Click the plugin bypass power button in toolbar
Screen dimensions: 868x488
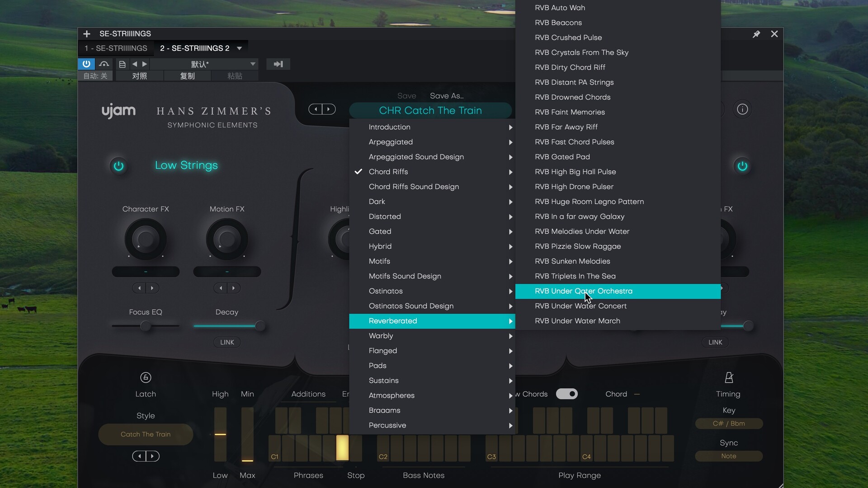pos(86,64)
